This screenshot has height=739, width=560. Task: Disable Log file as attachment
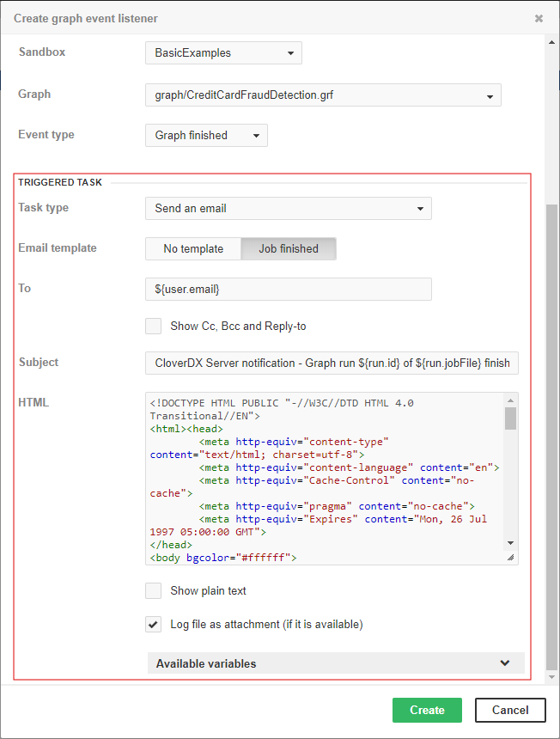click(x=153, y=624)
